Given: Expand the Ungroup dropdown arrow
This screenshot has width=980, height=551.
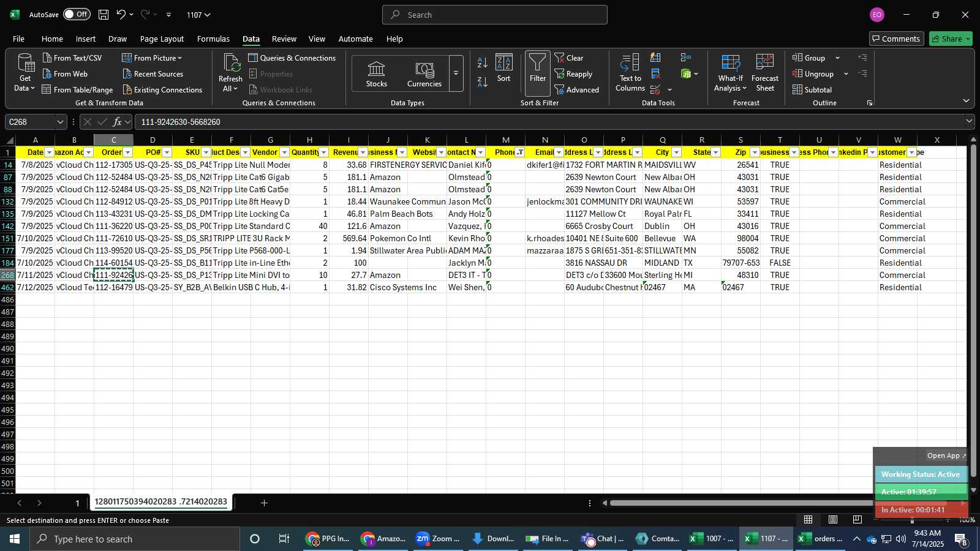Looking at the screenshot, I should pos(846,73).
